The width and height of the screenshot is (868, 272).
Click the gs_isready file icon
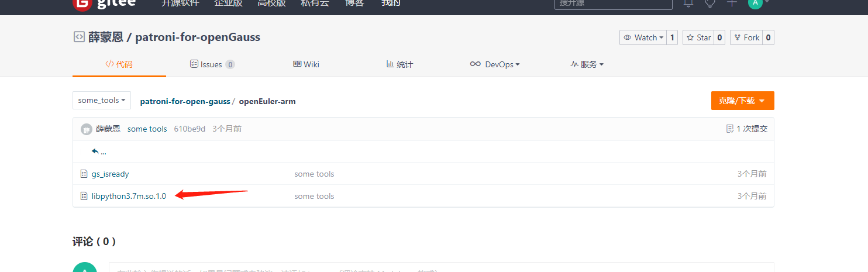pyautogui.click(x=84, y=174)
